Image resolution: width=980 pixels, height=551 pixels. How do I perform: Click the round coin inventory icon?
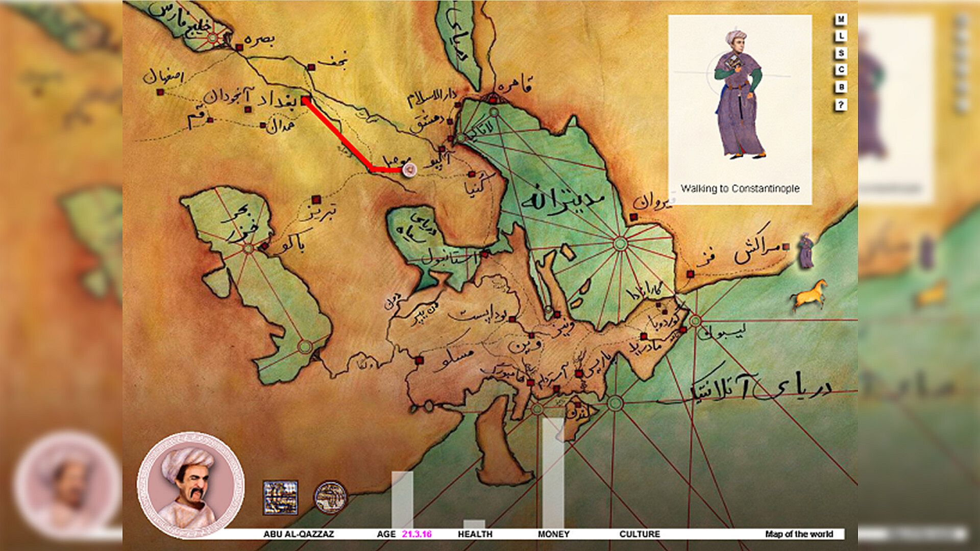(x=330, y=497)
